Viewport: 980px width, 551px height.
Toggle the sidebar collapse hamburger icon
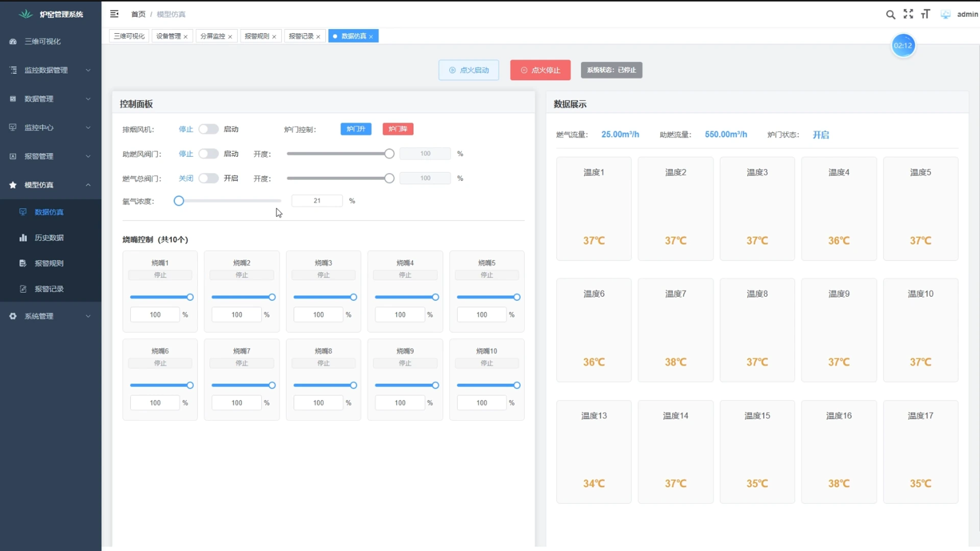coord(114,14)
